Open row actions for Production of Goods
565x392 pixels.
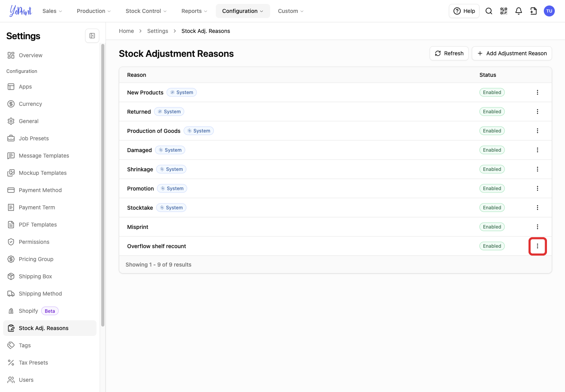pyautogui.click(x=538, y=131)
